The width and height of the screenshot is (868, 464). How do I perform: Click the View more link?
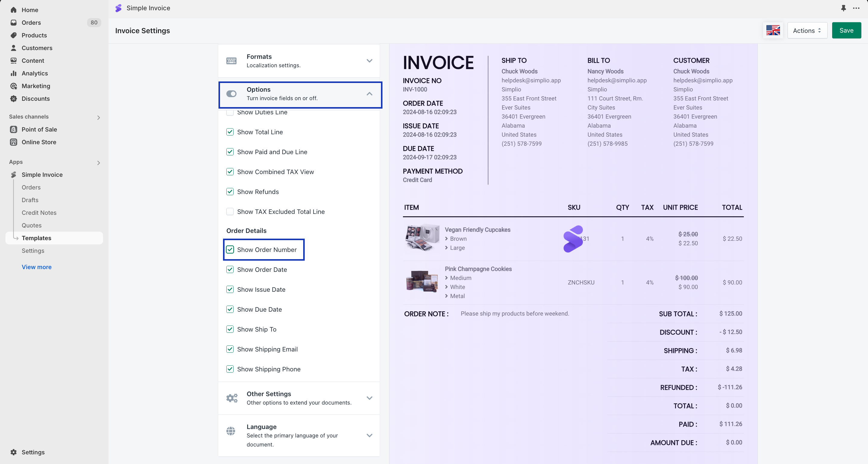37,267
